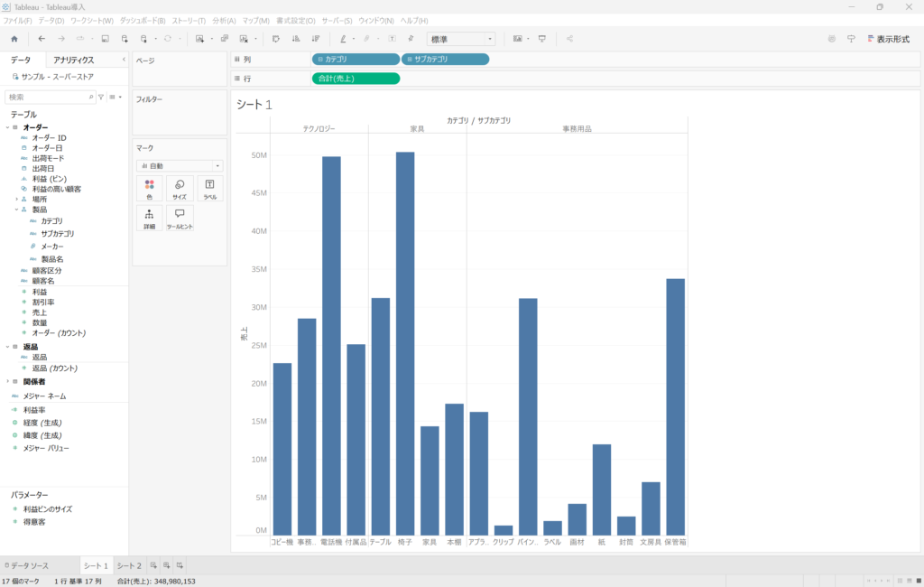Click the サイズ (Size) marks button
The width and height of the screenshot is (924, 587).
pyautogui.click(x=180, y=188)
